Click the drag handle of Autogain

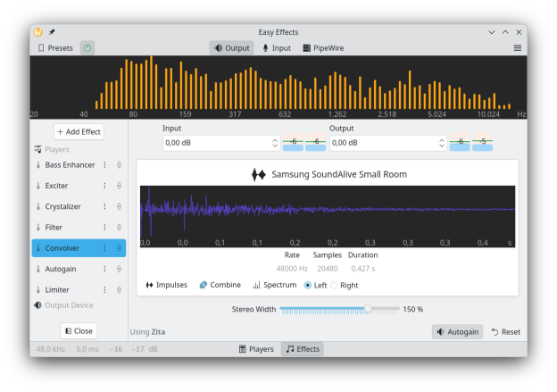(119, 269)
